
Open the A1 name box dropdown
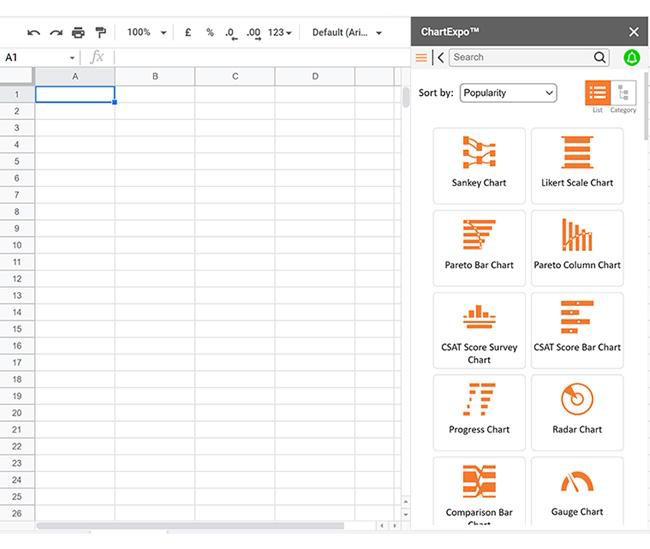pos(72,58)
